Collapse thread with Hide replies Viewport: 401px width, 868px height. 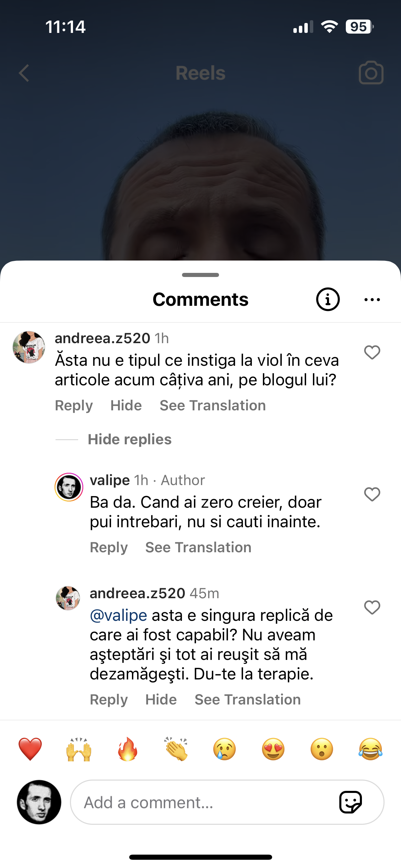point(130,439)
